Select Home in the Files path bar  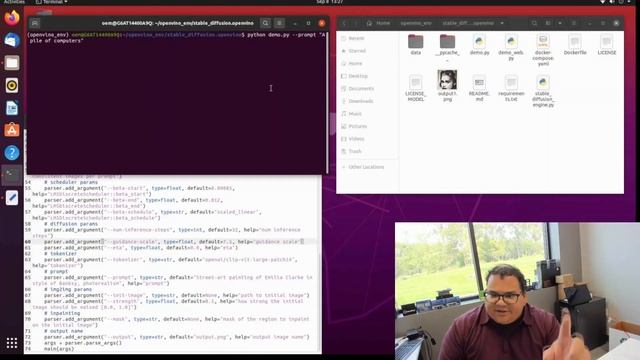(379, 23)
